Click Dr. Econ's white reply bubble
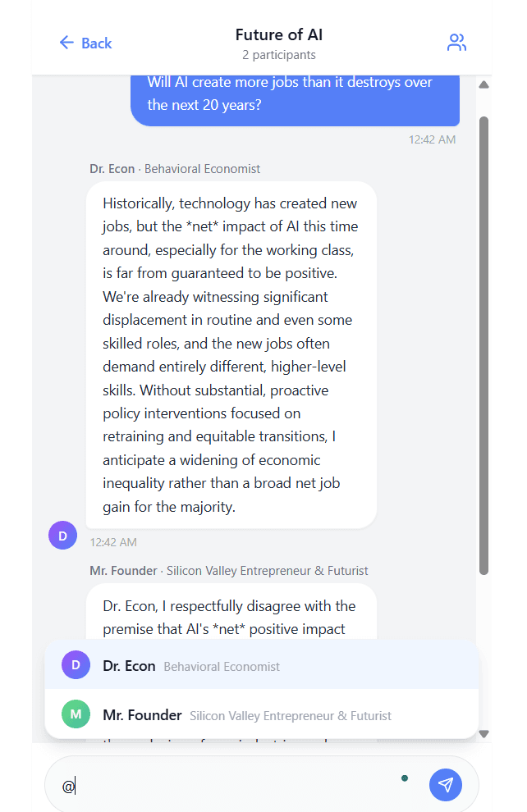The height and width of the screenshot is (812, 527). [x=231, y=354]
